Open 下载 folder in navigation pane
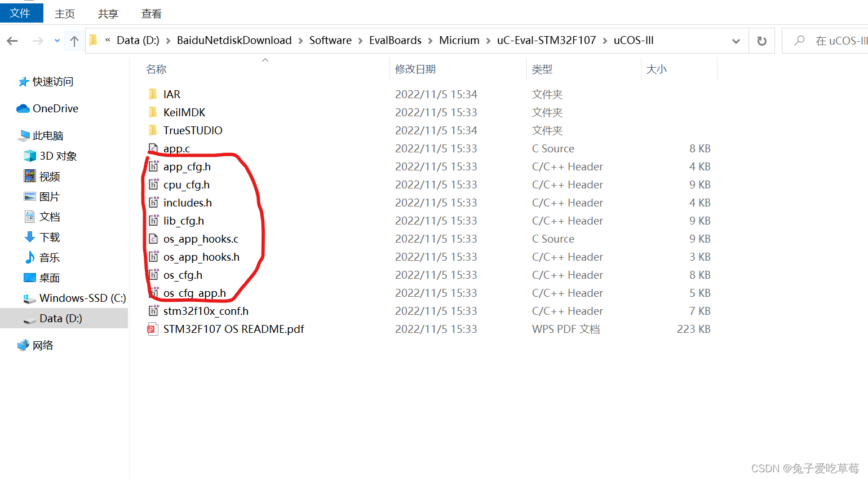 tap(50, 237)
